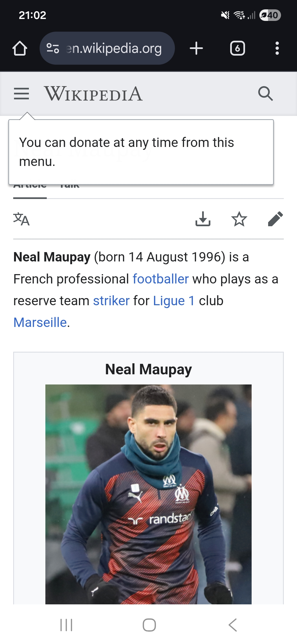
Task: Add page to watchlist with star icon
Action: click(x=239, y=219)
